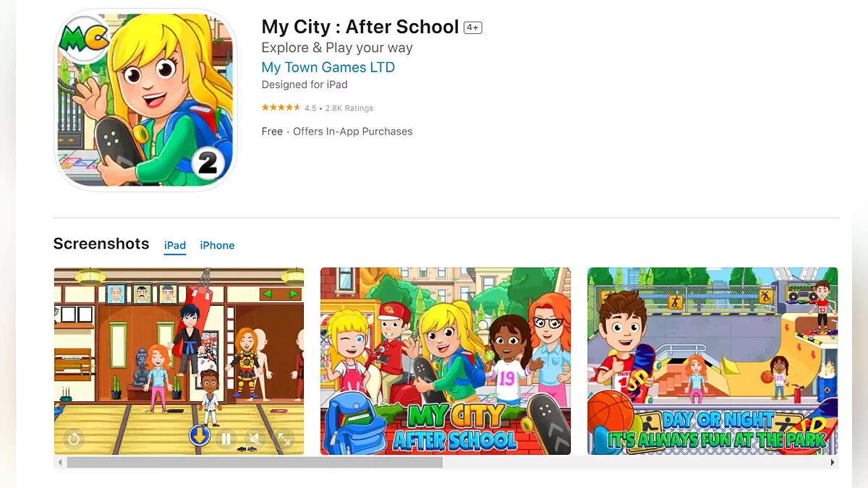This screenshot has width=868, height=488.
Task: Open the skate park screenshot
Action: coord(712,361)
